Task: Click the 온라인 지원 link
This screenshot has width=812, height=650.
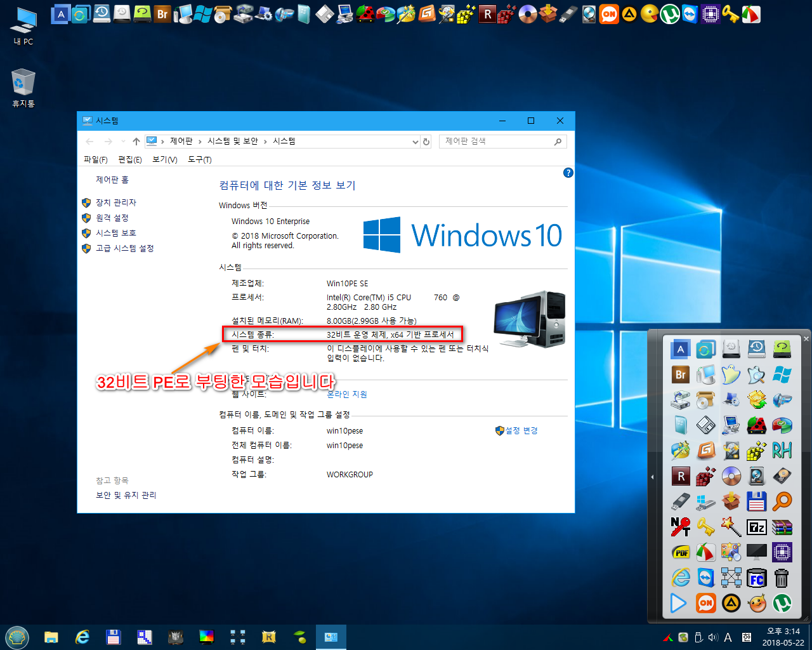Action: 347,394
